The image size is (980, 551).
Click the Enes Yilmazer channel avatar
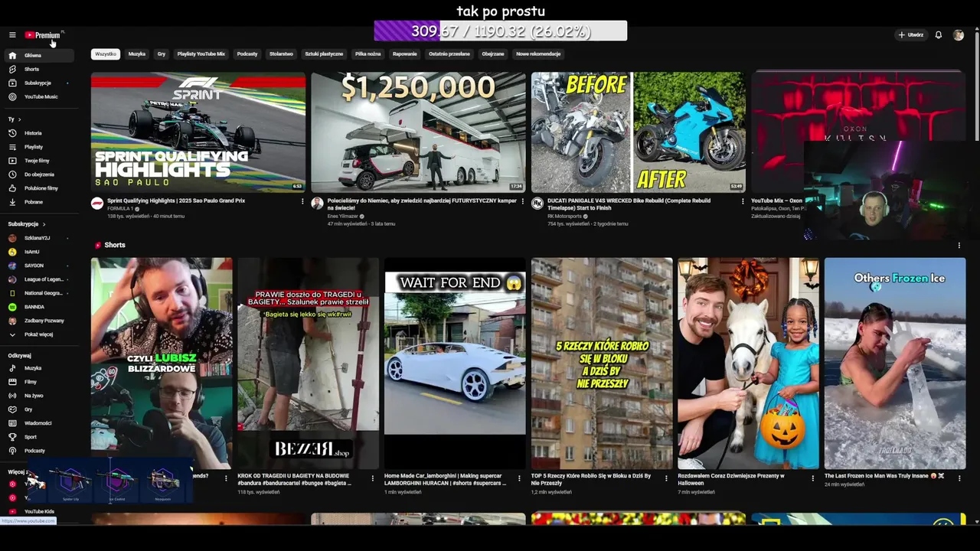click(x=317, y=204)
